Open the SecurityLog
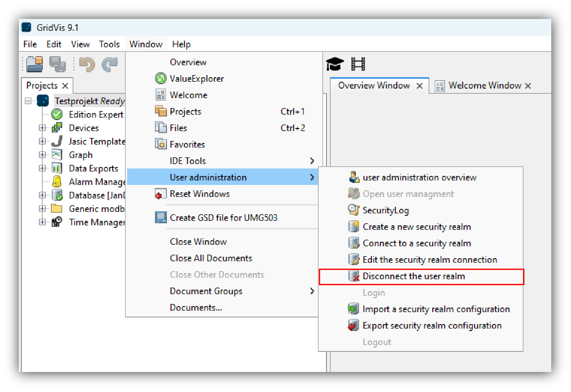 [x=386, y=210]
